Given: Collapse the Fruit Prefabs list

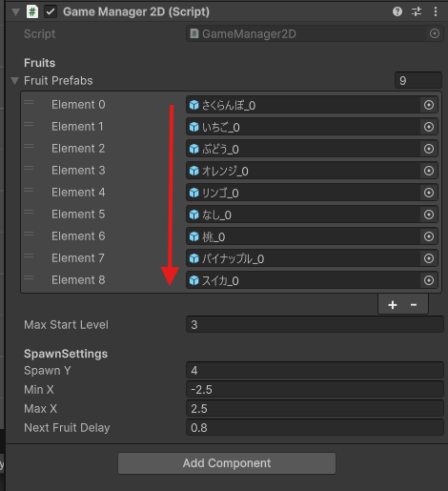Looking at the screenshot, I should (14, 81).
